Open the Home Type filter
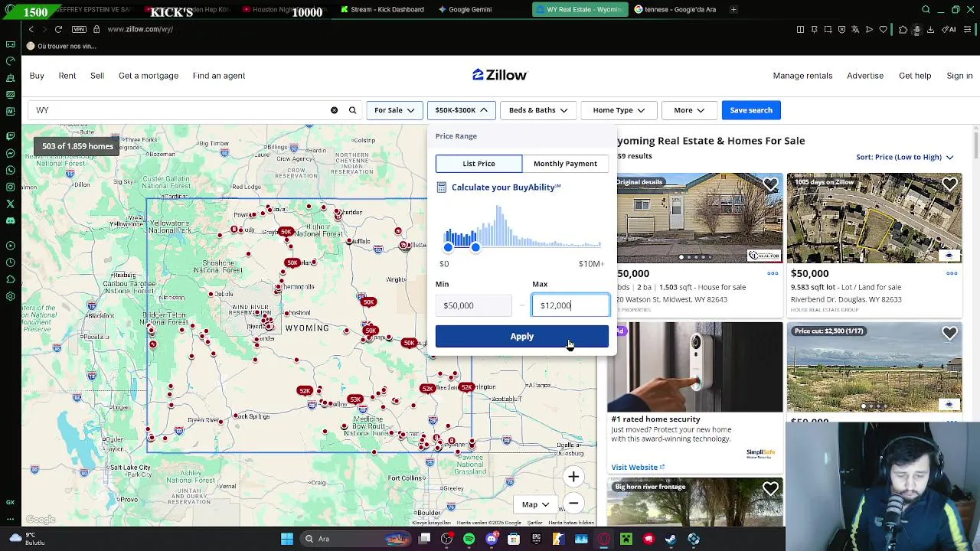The width and height of the screenshot is (980, 551). click(x=619, y=110)
